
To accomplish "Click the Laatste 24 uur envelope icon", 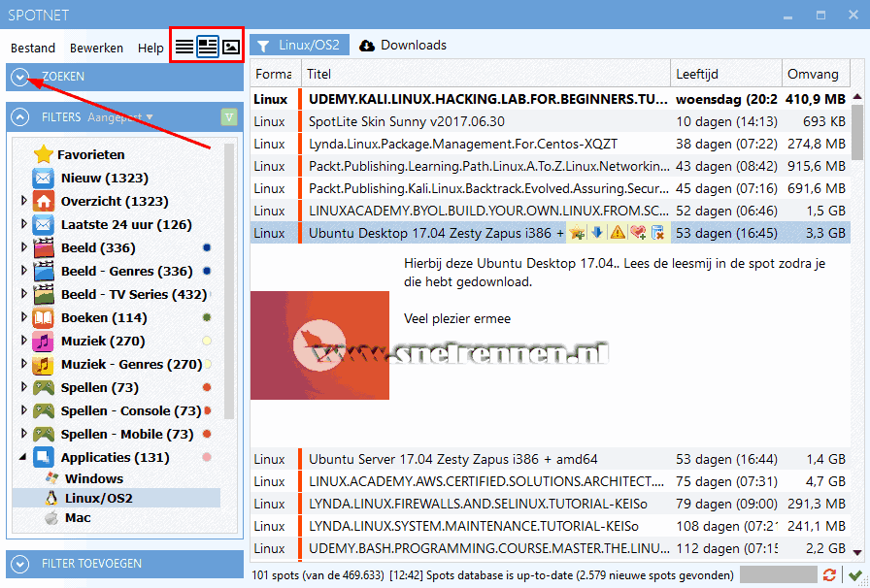I will pos(43,225).
